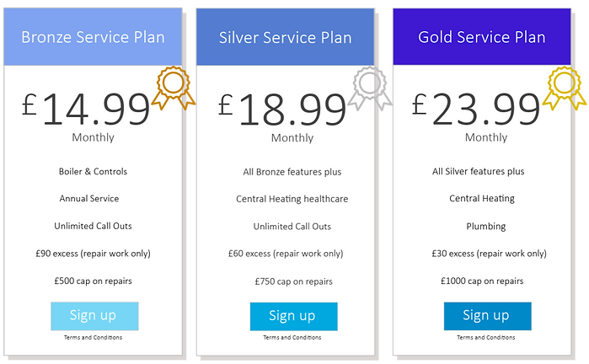Click the silver rosette award icon

pos(370,88)
